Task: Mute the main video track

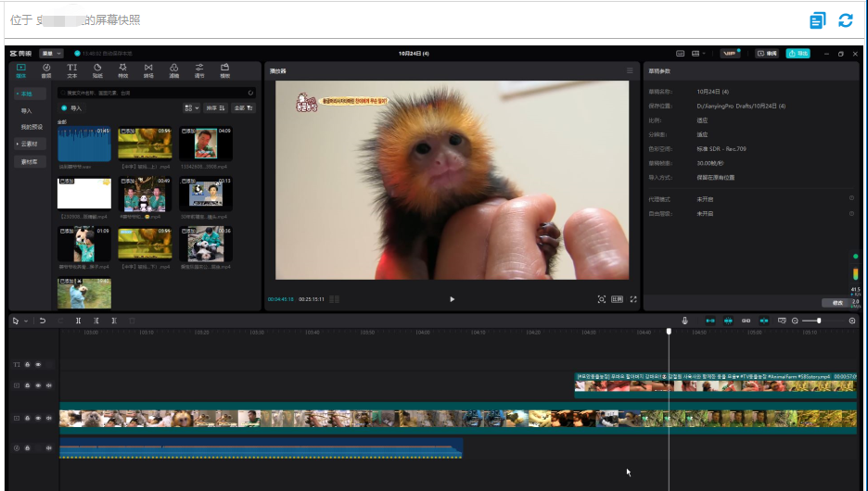Action: point(49,419)
